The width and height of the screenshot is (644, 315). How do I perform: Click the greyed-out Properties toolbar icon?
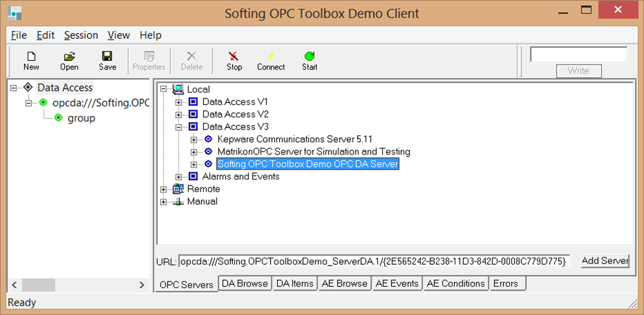149,56
